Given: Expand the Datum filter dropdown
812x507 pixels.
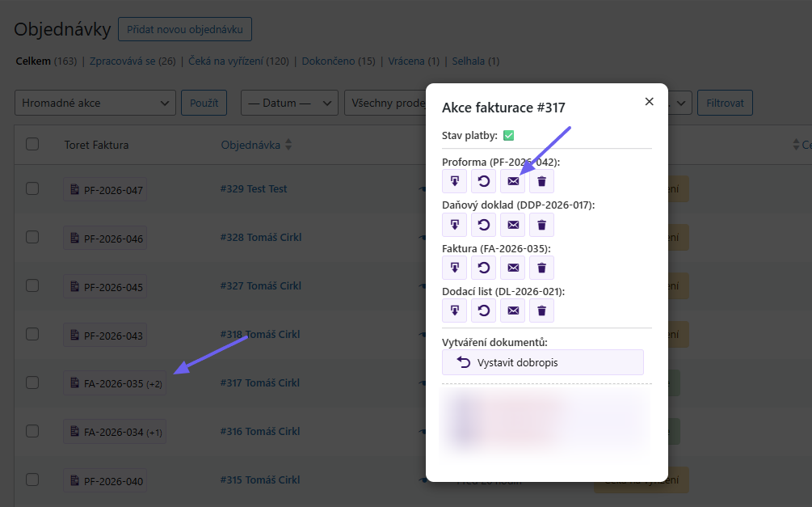Looking at the screenshot, I should point(289,103).
